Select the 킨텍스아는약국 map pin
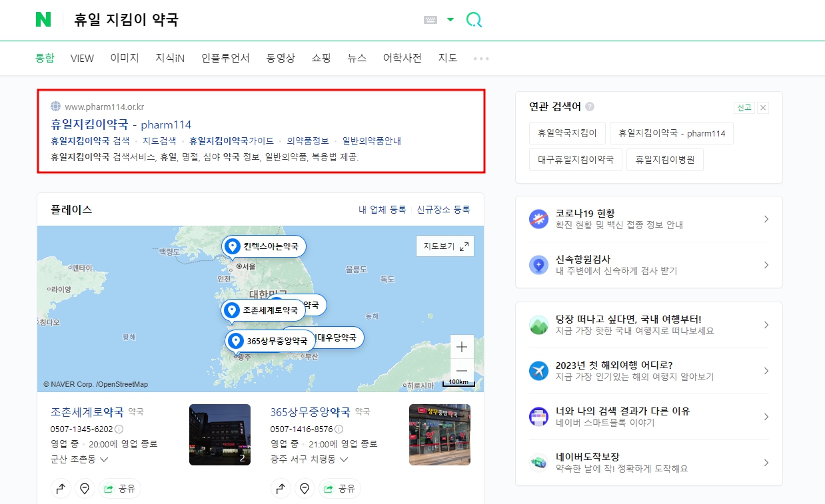 click(x=264, y=246)
